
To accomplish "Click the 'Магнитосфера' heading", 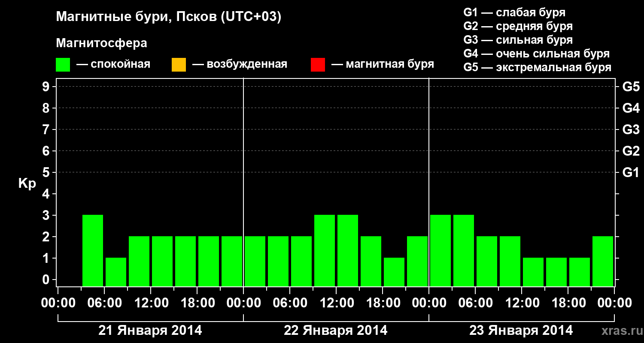I will (102, 43).
